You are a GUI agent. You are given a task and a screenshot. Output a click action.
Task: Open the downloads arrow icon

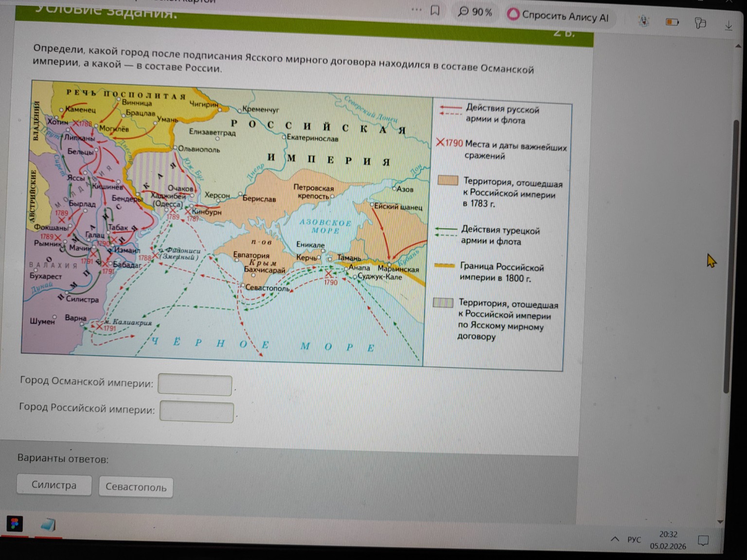pos(728,25)
